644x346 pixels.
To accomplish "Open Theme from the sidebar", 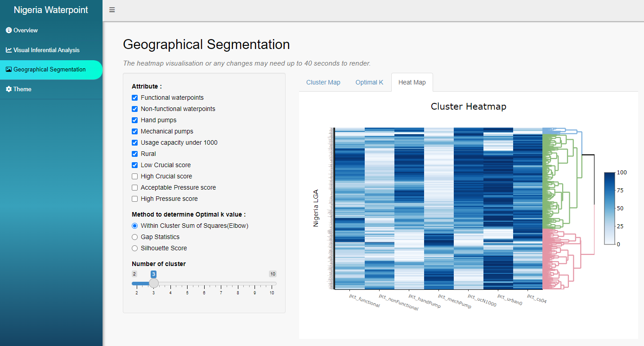I will 21,89.
